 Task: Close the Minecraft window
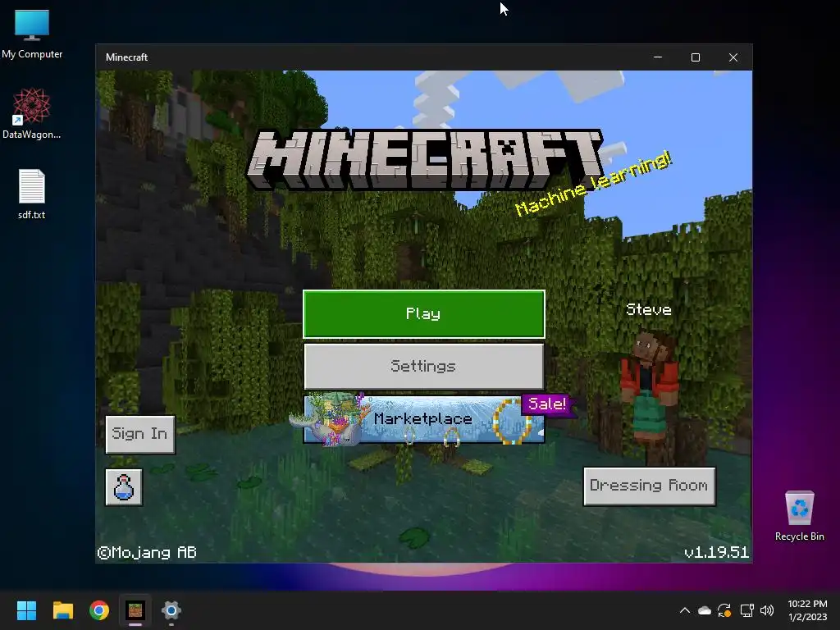[x=733, y=57]
